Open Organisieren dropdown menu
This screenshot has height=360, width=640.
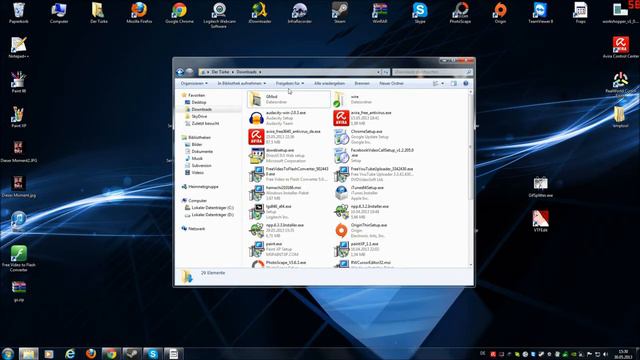click(194, 83)
